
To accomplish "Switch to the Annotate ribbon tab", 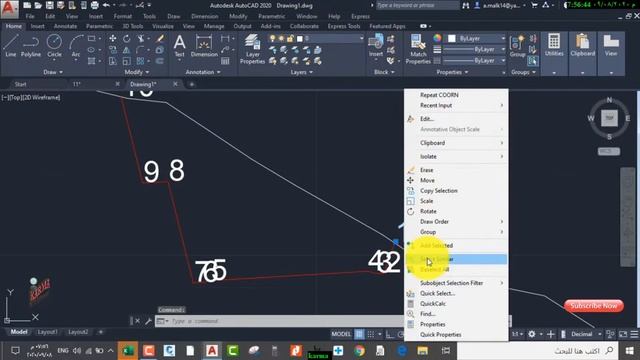I will coord(65,26).
